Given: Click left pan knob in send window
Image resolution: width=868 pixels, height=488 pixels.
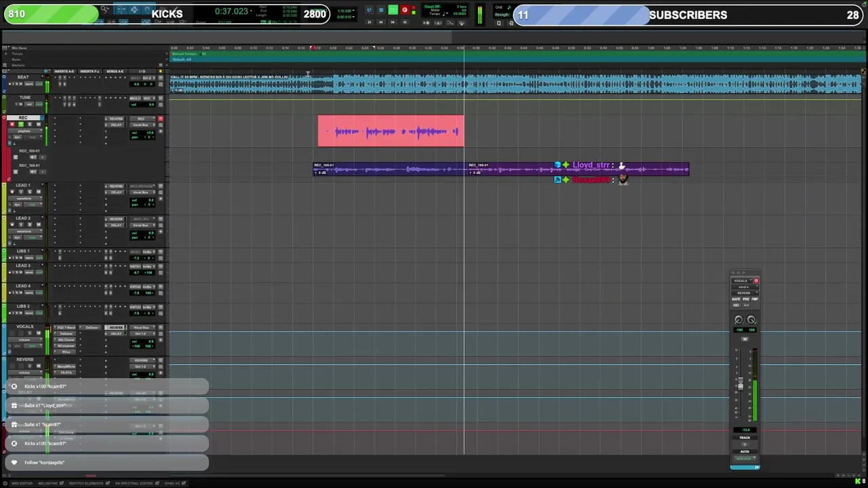Looking at the screenshot, I should [739, 320].
